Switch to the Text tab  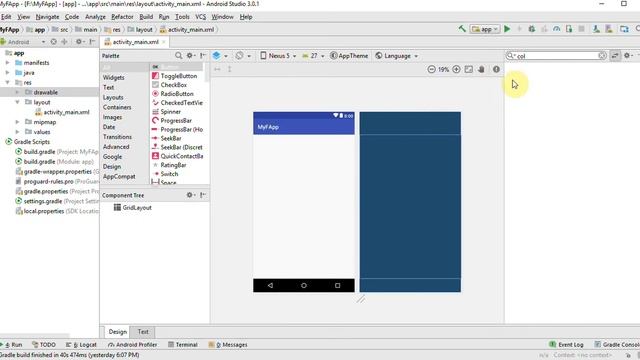pos(143,332)
